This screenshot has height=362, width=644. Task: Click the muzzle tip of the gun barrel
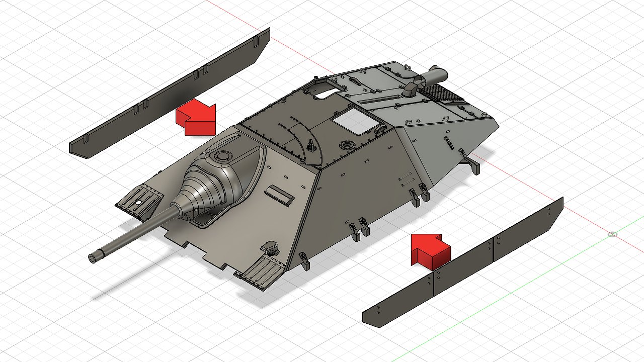click(93, 257)
